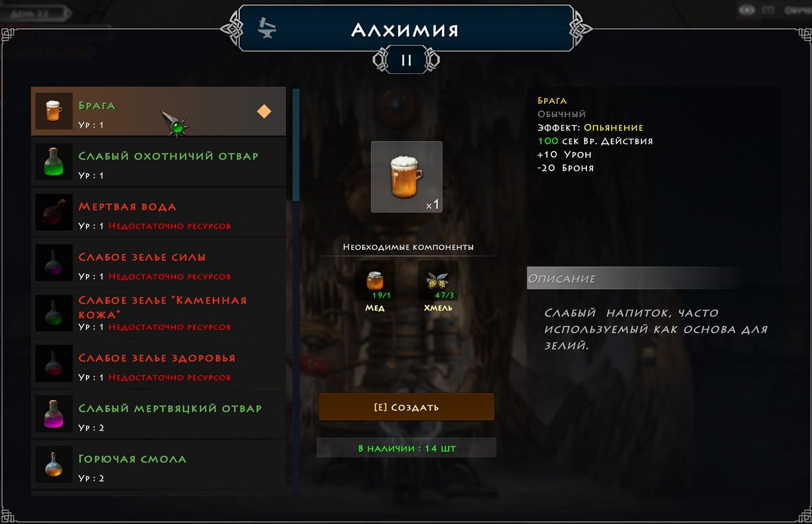Select the Горючая смола orange flask icon
The image size is (812, 524).
coord(54,464)
